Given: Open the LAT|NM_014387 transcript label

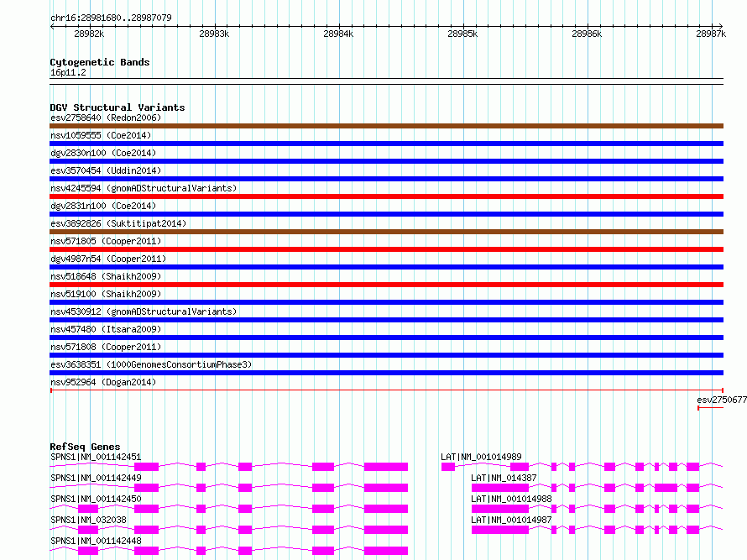Looking at the screenshot, I should coord(504,478).
